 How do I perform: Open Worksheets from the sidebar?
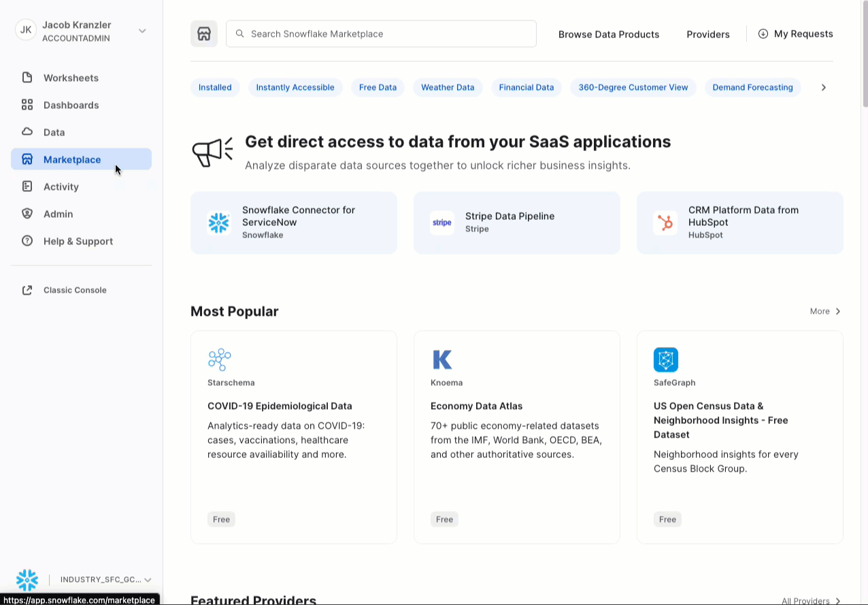tap(71, 78)
